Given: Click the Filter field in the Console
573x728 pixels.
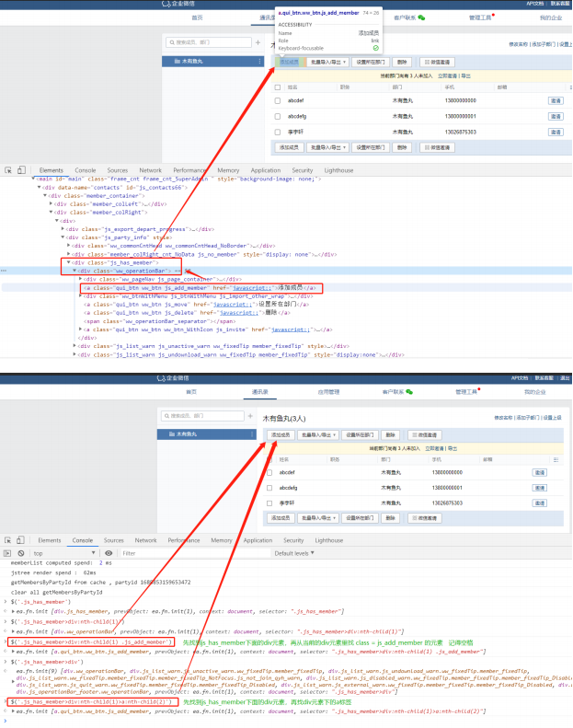Looking at the screenshot, I should pos(195,553).
